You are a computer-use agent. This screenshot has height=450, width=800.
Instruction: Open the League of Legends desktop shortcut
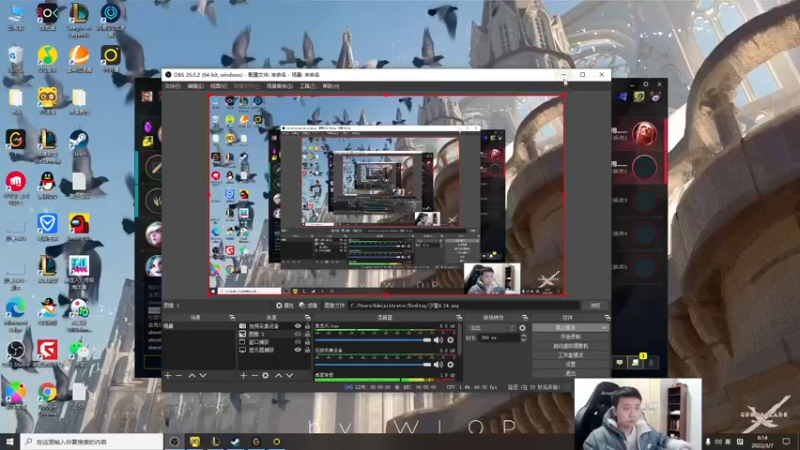point(79,19)
